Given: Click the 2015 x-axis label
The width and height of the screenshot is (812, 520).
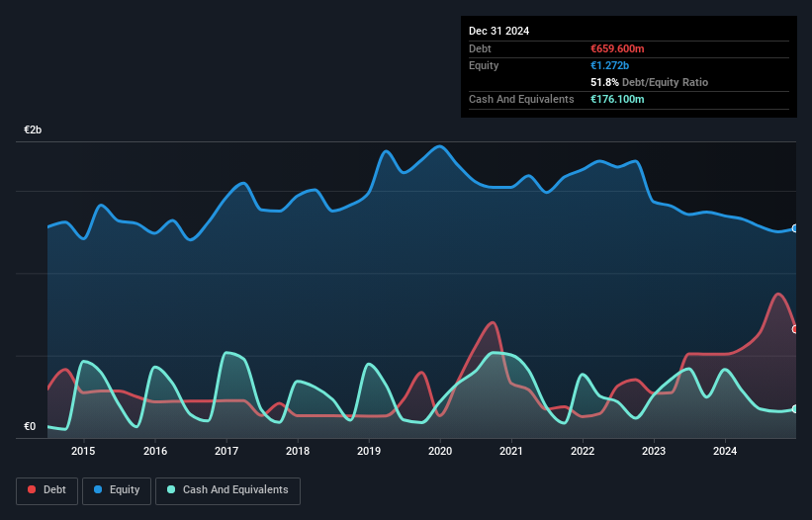Looking at the screenshot, I should 83,451.
